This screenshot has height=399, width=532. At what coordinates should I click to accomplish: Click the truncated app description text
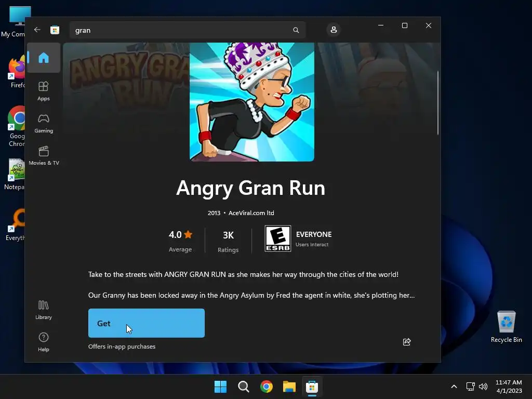point(251,285)
